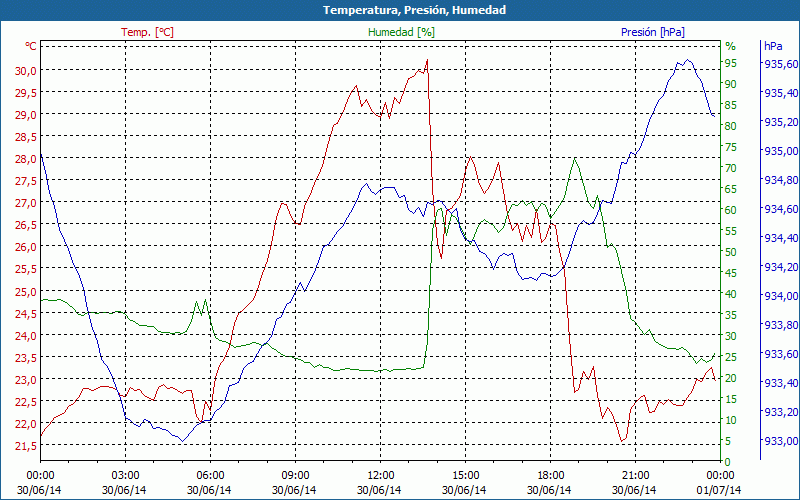Screen dimensions: 800x500
Task: Click the '29,0' temperature axis value
Action: point(25,115)
